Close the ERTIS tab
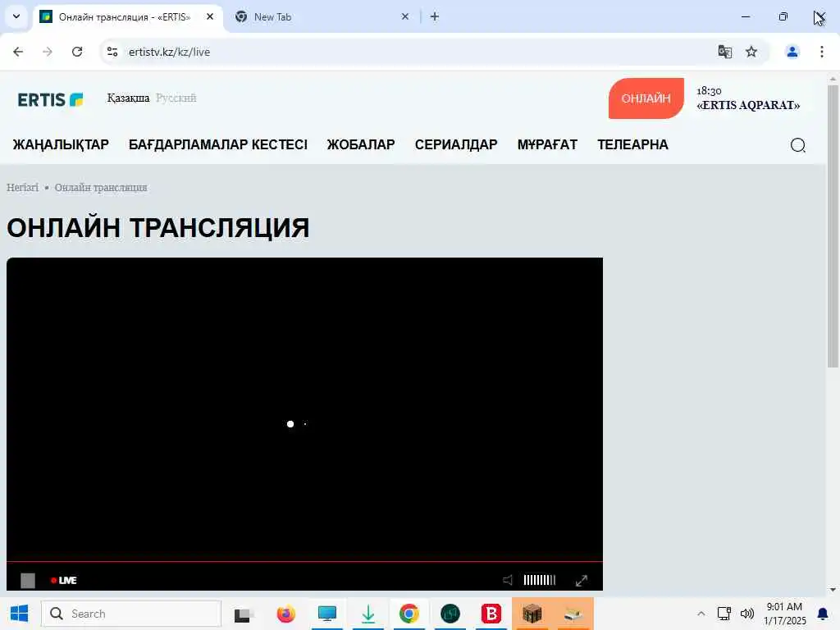 210,16
